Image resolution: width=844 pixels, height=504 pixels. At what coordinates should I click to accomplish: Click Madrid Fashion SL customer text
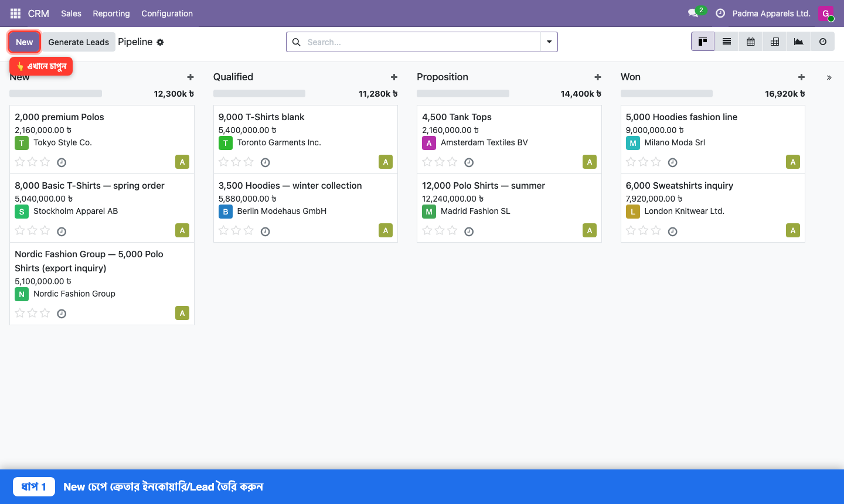(475, 211)
